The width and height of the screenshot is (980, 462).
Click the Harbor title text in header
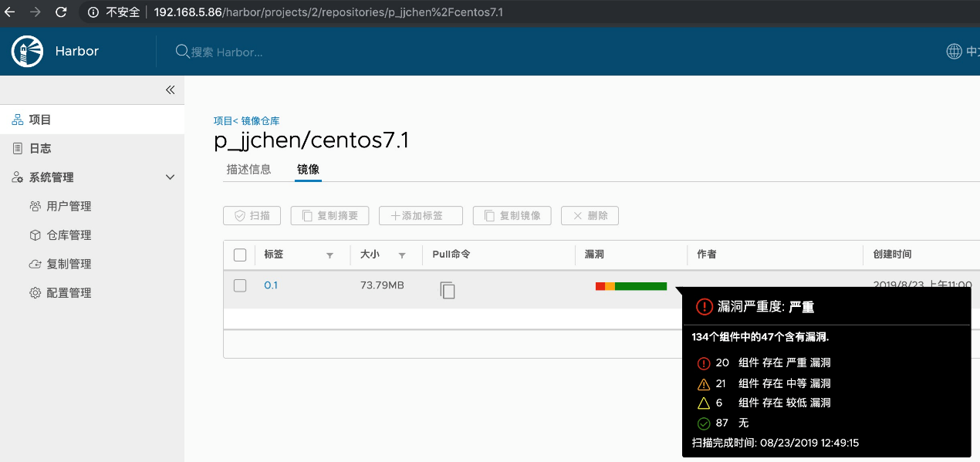[77, 52]
